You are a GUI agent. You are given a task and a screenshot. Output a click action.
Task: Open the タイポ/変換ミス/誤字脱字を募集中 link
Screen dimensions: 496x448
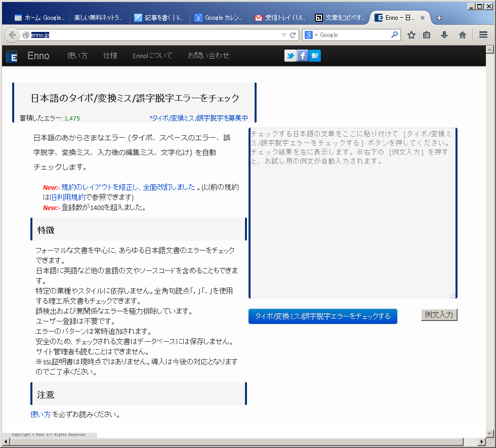(198, 118)
